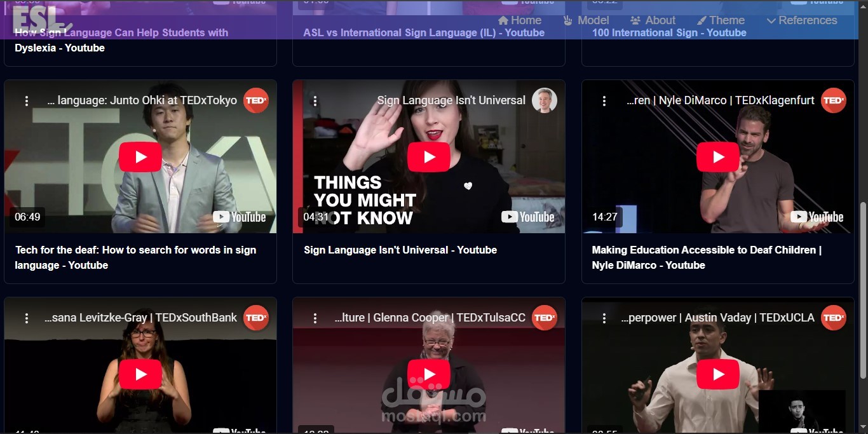Image resolution: width=868 pixels, height=434 pixels.
Task: Open three-dot menu on Nyle DiMarco video
Action: click(604, 100)
